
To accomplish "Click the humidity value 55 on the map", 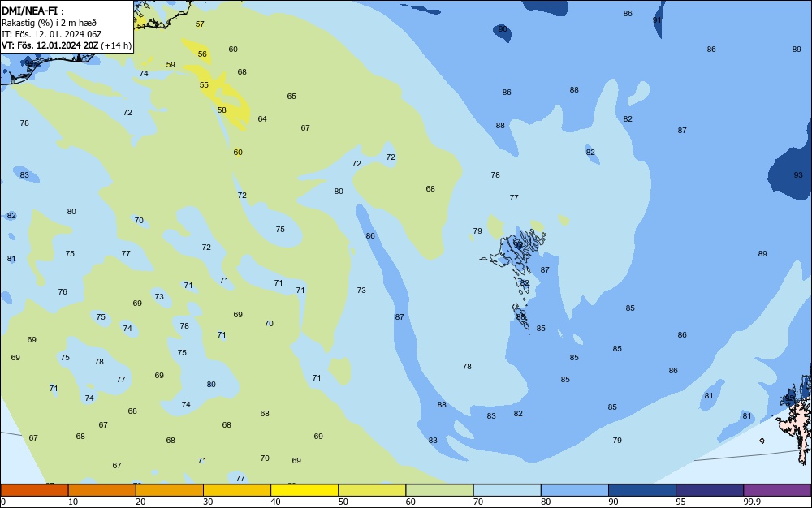I will [x=204, y=85].
